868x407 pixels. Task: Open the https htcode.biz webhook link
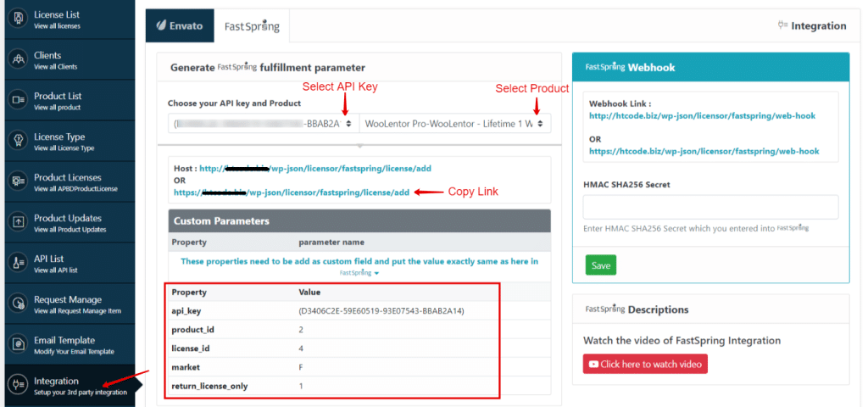[x=704, y=152]
